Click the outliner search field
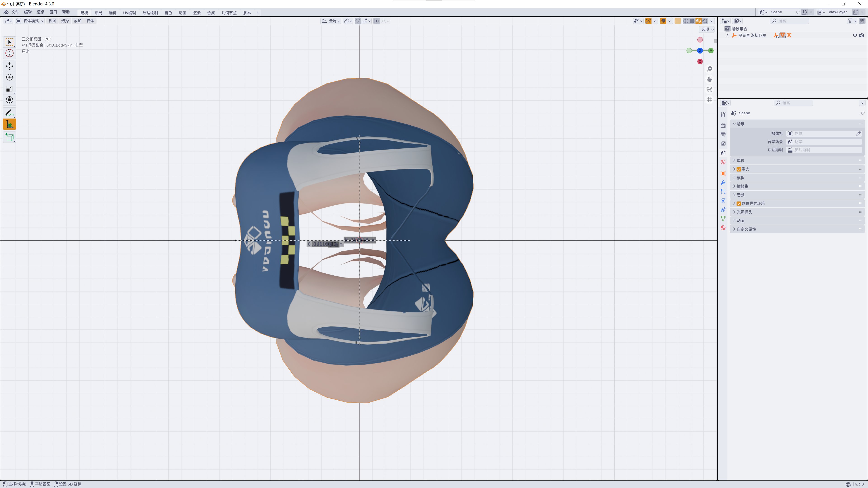868x488 pixels. 789,21
